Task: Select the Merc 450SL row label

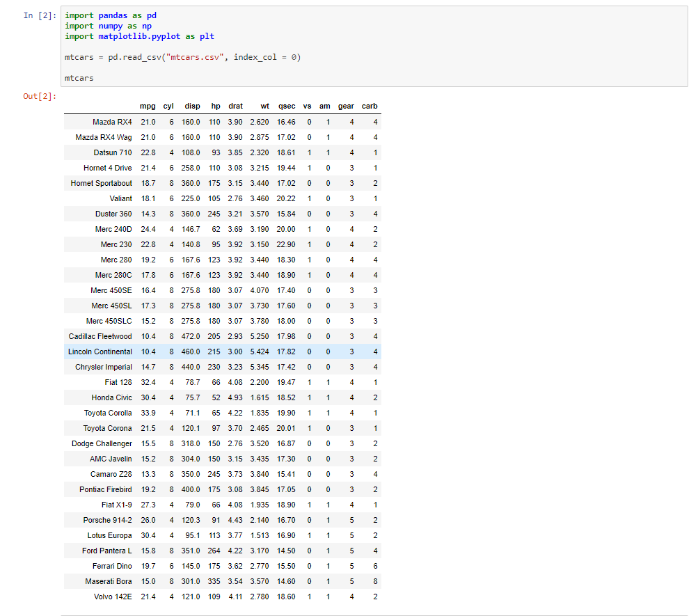Action: point(112,306)
